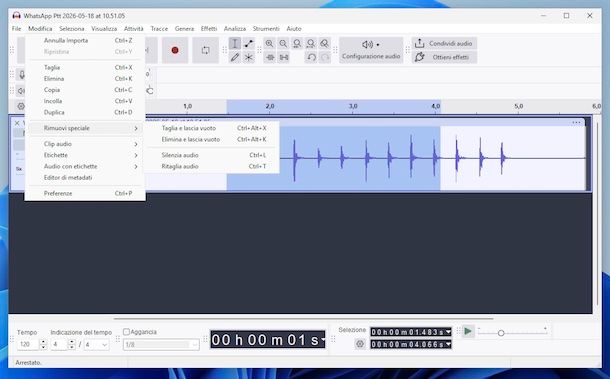Select the Draw pencil tool

pos(235,58)
